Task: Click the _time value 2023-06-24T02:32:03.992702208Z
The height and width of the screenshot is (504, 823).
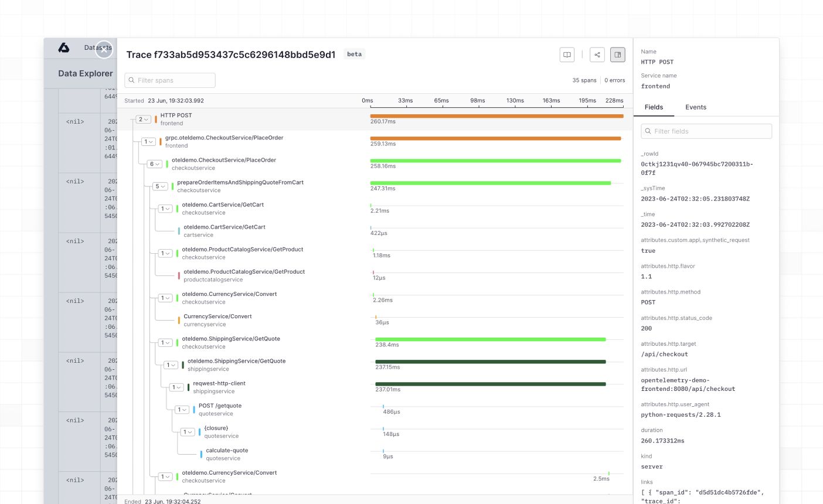Action: click(x=695, y=224)
